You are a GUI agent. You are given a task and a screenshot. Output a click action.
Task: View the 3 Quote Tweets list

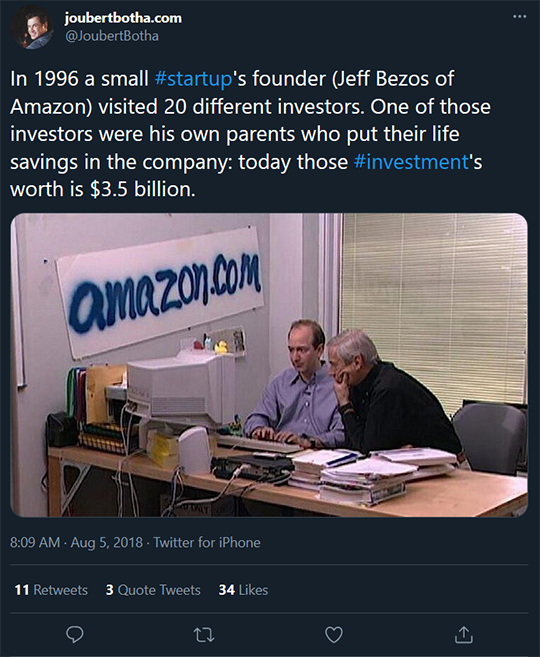[x=153, y=590]
